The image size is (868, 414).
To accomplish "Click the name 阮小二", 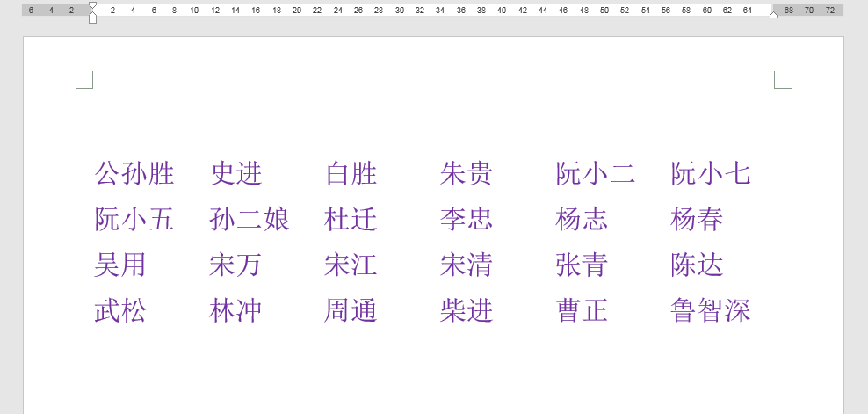I will [595, 173].
